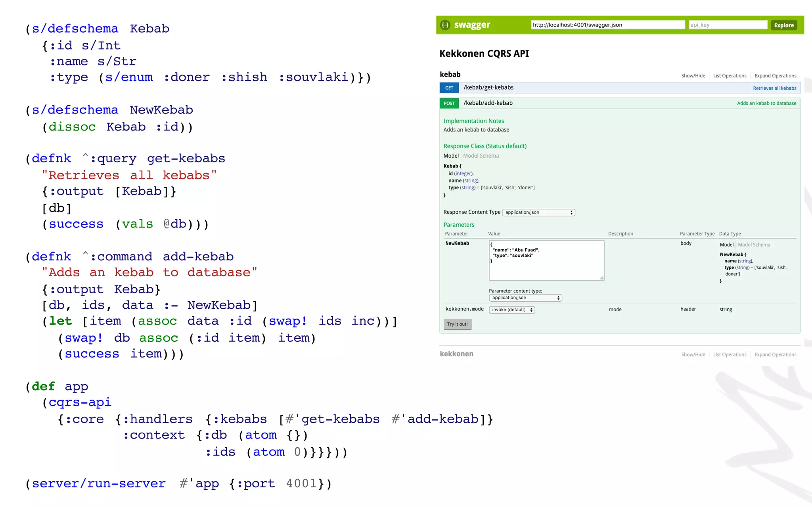812x508 pixels.
Task: Open the kekkonen.mode invoke dropdown
Action: coord(512,310)
